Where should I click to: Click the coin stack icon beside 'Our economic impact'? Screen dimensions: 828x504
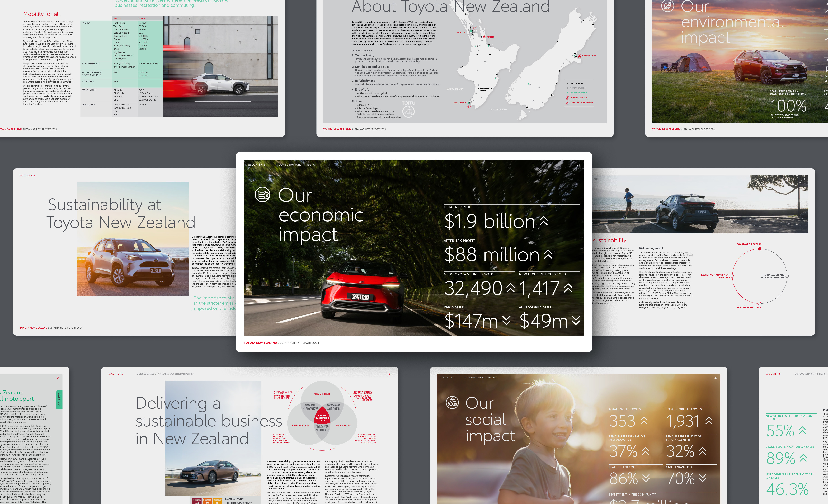pos(262,195)
